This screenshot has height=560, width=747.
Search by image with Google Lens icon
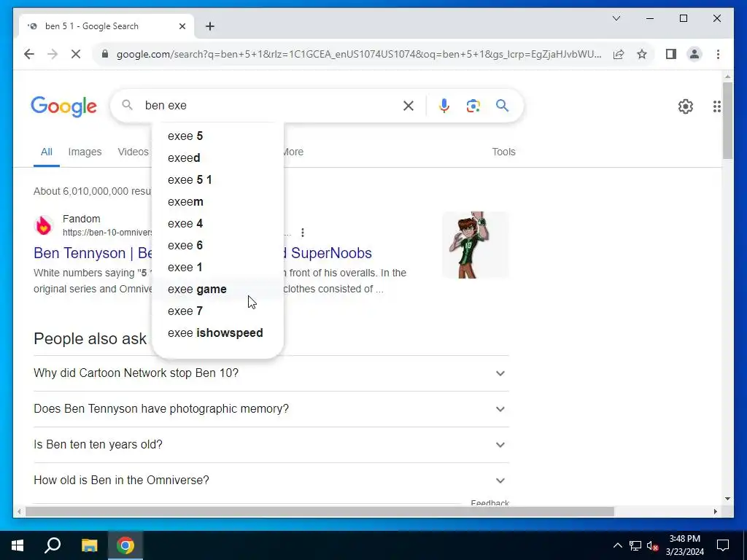[473, 106]
